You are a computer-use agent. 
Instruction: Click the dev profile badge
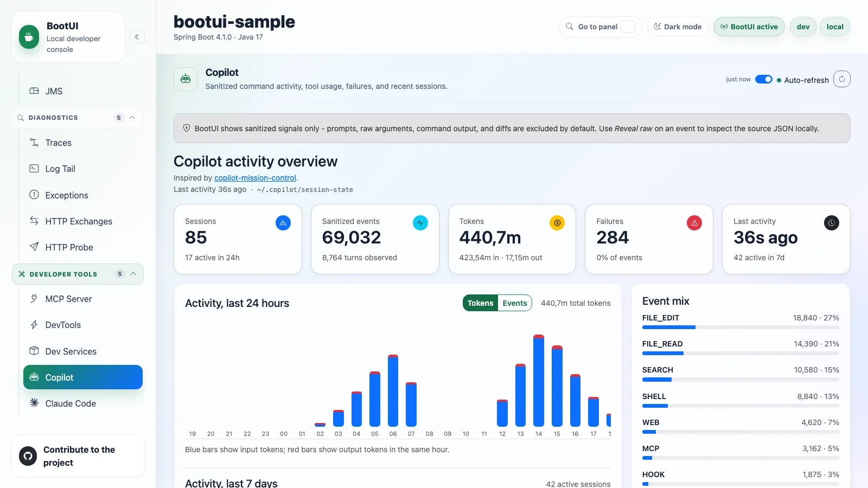[x=803, y=27]
